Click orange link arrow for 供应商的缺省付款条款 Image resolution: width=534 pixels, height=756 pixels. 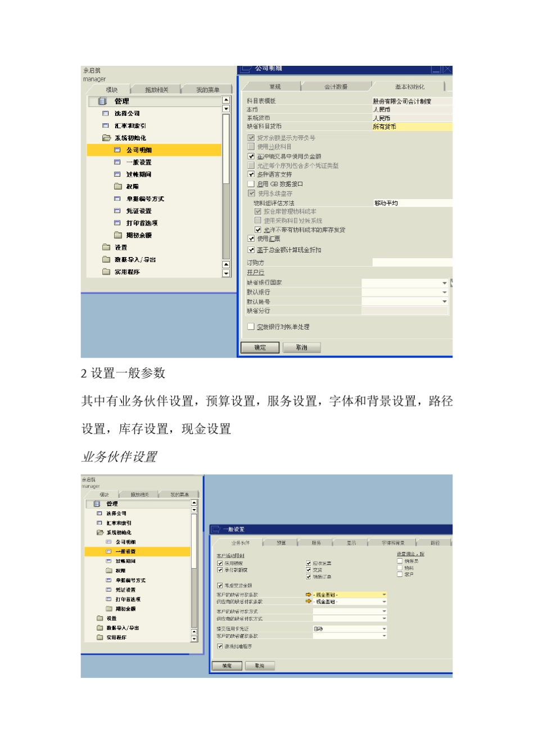coord(308,601)
